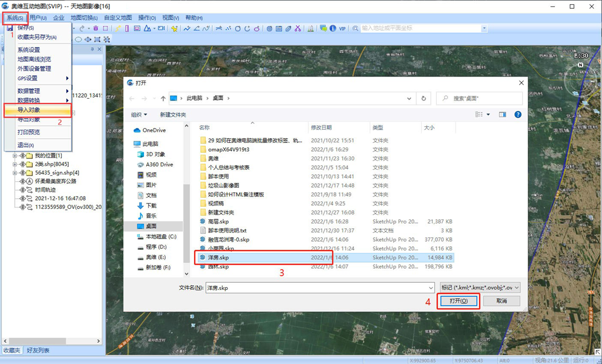Select the blue triangle shapes tool
The image size is (602, 364).
(x=148, y=28)
